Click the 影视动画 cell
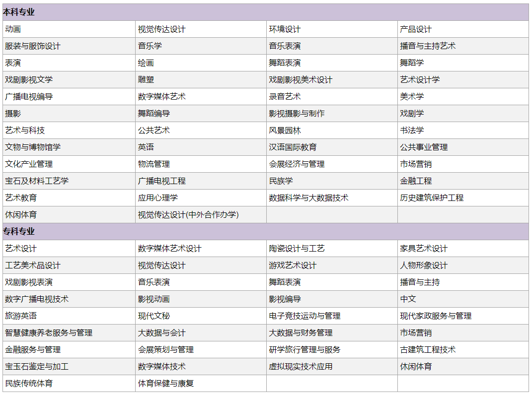This screenshot has height=395, width=532. pos(201,299)
